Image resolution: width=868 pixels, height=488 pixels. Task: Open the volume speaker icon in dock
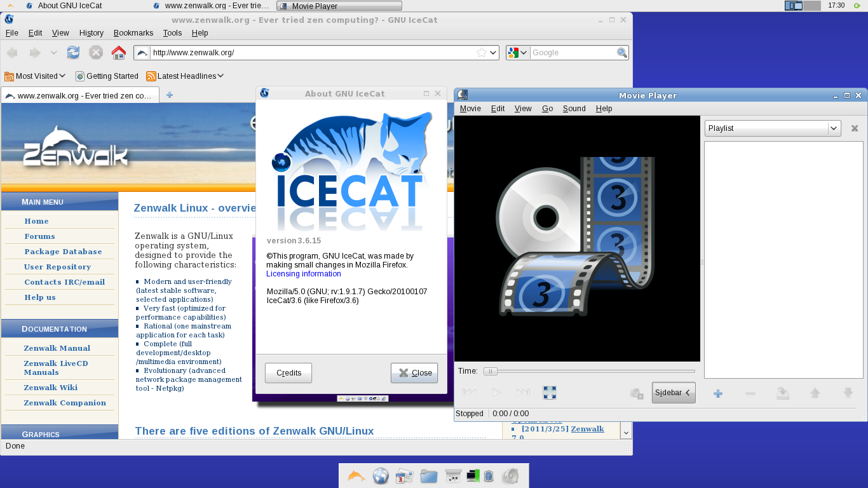point(510,476)
